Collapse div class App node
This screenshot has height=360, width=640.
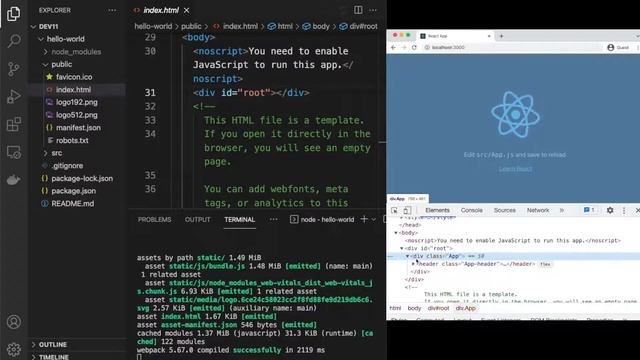tap(407, 256)
